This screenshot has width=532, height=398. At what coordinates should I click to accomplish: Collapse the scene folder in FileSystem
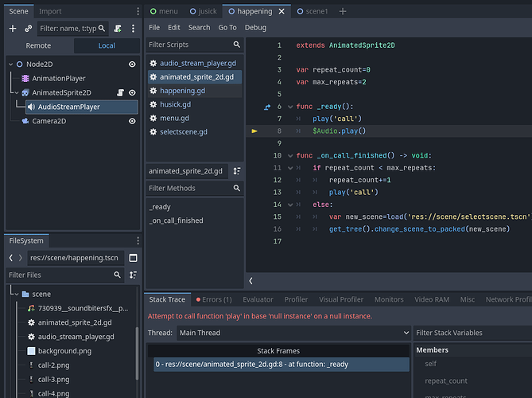pyautogui.click(x=17, y=294)
